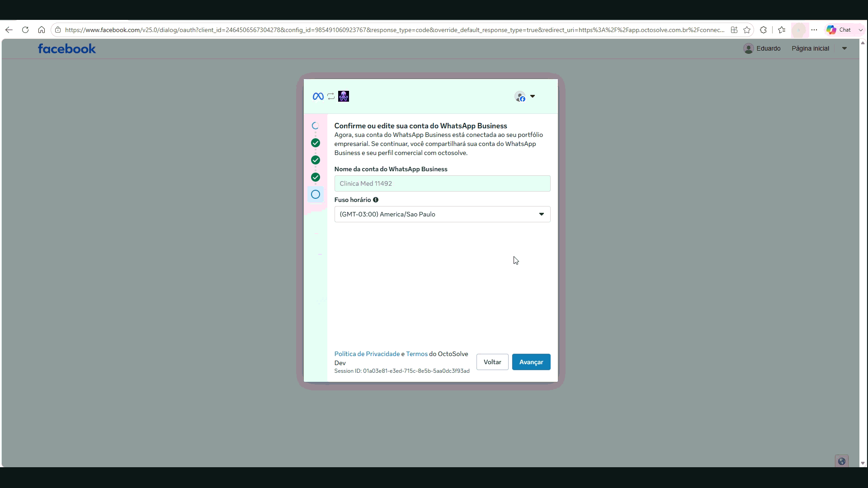Click the page address URL bar
The height and width of the screenshot is (488, 868).
point(394,30)
